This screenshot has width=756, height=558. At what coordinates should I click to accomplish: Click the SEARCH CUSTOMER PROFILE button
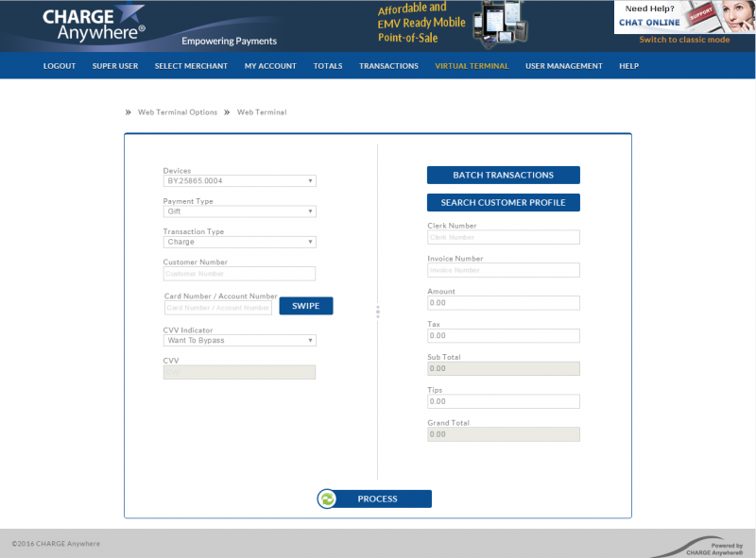[x=503, y=202]
